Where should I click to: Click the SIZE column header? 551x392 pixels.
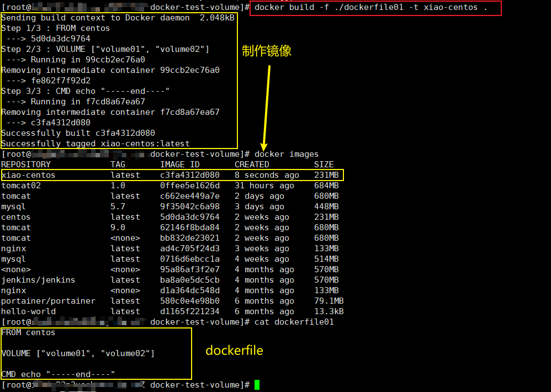(x=324, y=165)
